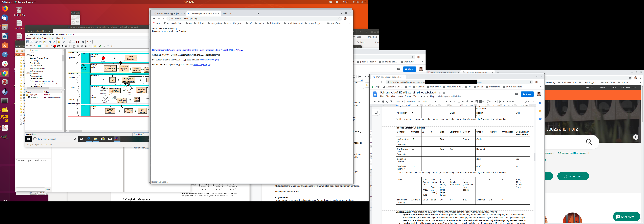Image resolution: width=644 pixels, height=224 pixels.
Task: Collapse the Lane tree node
Action: coord(26,55)
